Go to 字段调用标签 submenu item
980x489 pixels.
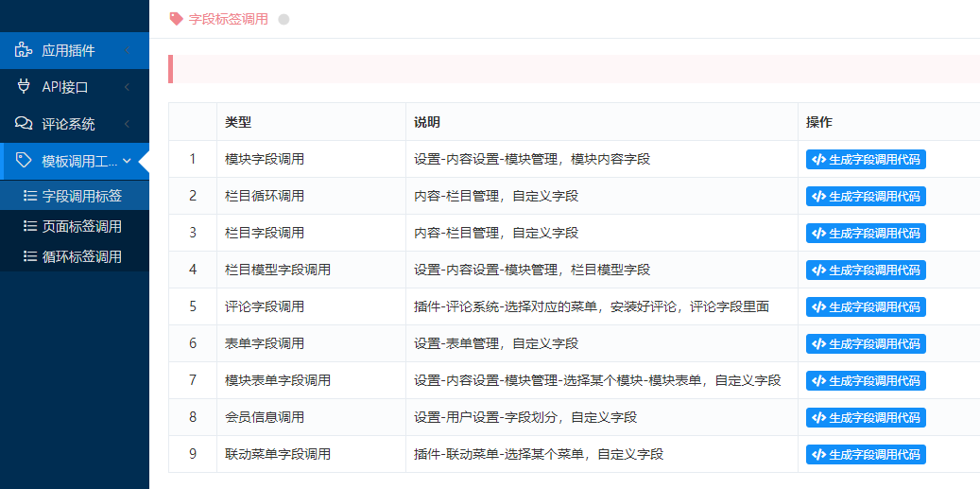[75, 196]
